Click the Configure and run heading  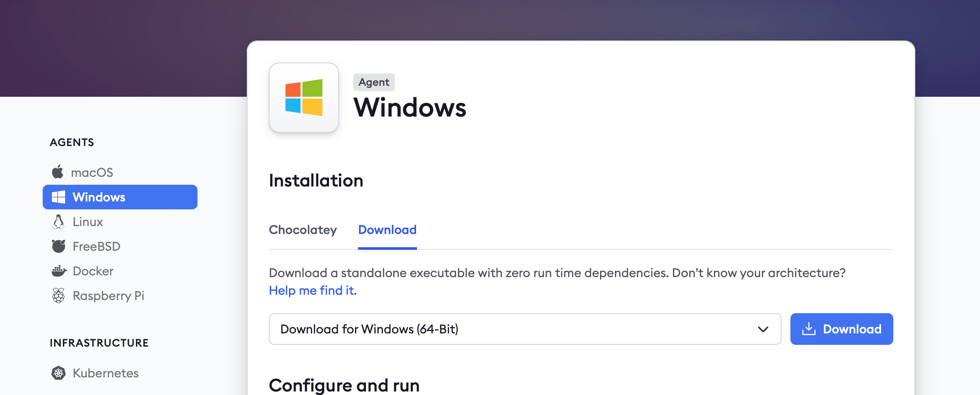[x=344, y=385]
